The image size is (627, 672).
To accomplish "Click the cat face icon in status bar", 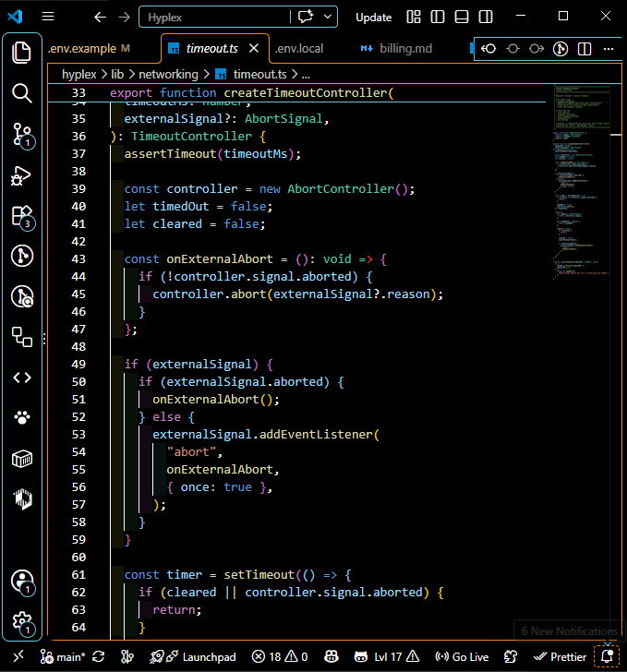I will pyautogui.click(x=361, y=656).
